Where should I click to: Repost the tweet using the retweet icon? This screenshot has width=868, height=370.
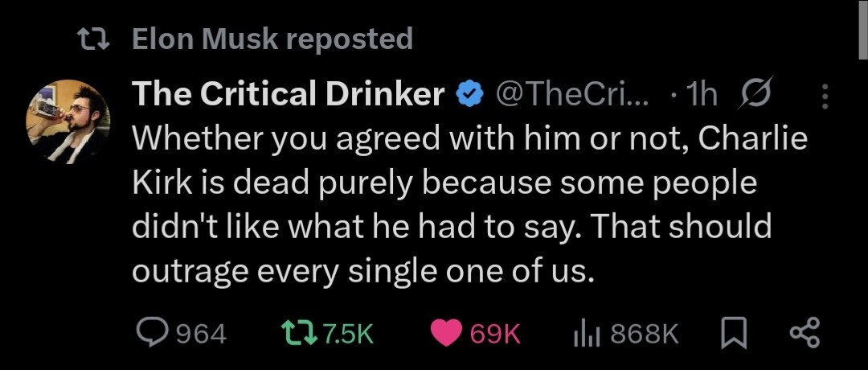297,332
